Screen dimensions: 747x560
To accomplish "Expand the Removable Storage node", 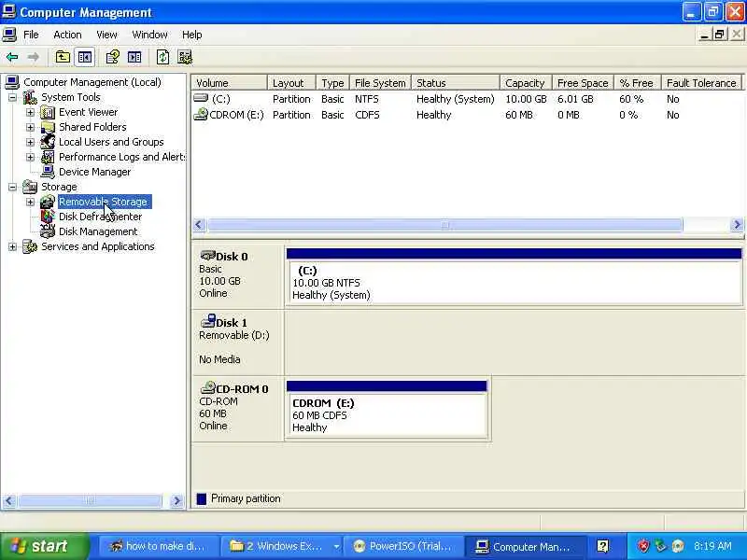I will coord(30,202).
